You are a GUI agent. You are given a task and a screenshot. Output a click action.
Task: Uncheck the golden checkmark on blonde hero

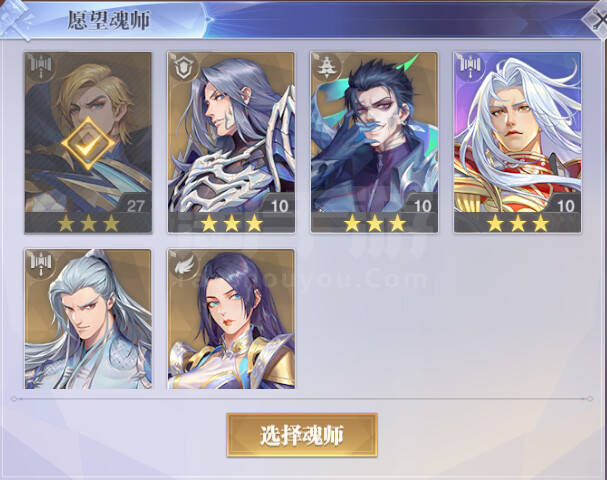click(88, 143)
